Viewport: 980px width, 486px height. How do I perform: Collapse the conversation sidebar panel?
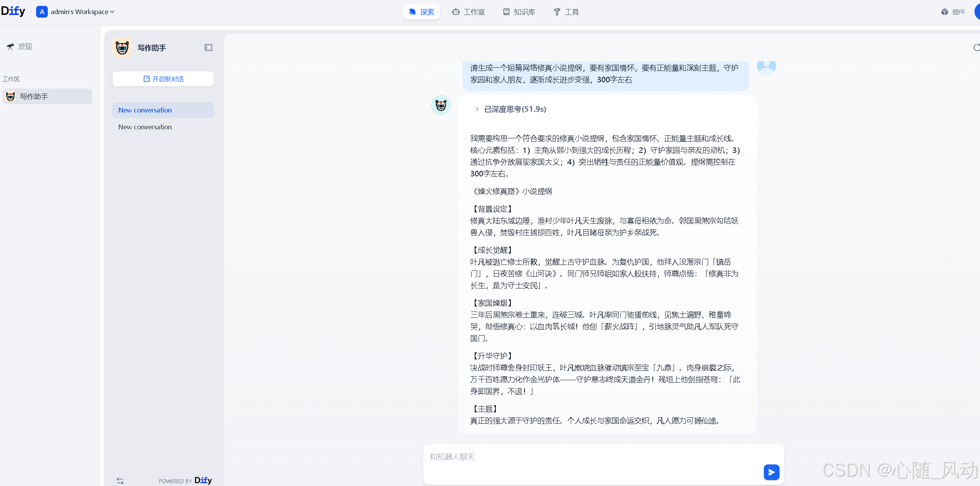(208, 48)
